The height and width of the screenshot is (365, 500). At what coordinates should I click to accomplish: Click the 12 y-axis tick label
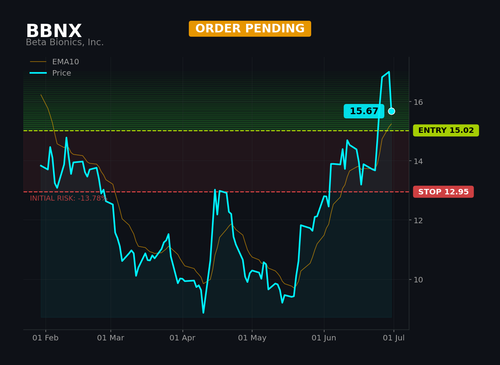click(x=418, y=221)
